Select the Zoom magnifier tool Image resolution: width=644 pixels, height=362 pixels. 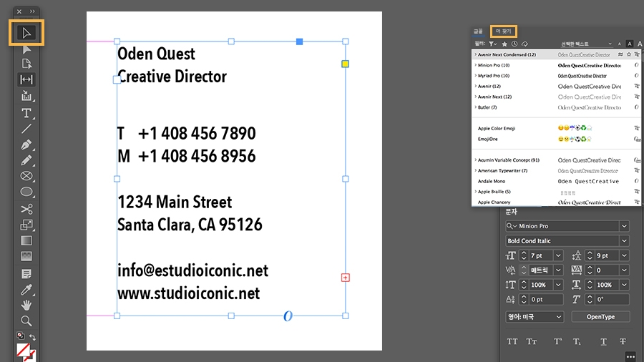tap(26, 321)
